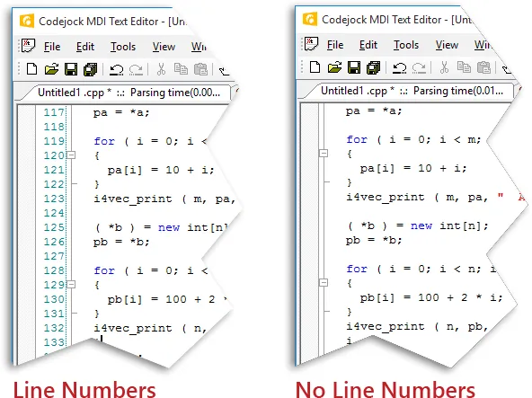
Task: Open the File menu in left editor
Action: [52, 47]
